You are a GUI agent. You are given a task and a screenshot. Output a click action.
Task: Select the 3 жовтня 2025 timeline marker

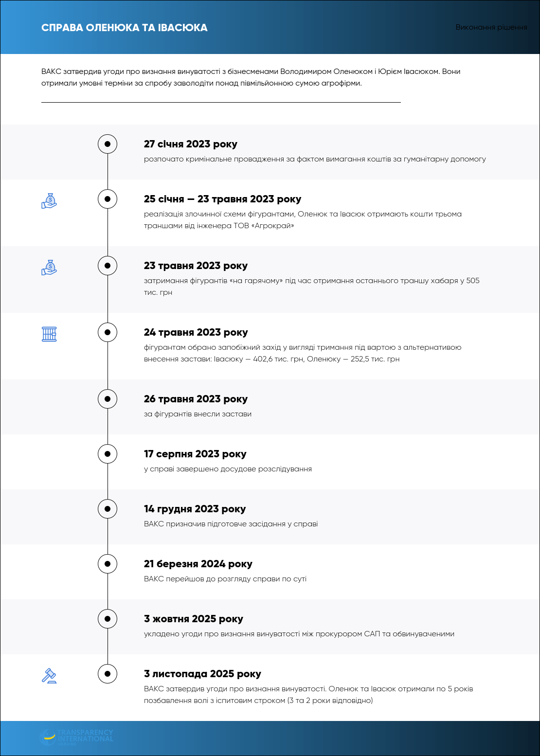click(108, 619)
